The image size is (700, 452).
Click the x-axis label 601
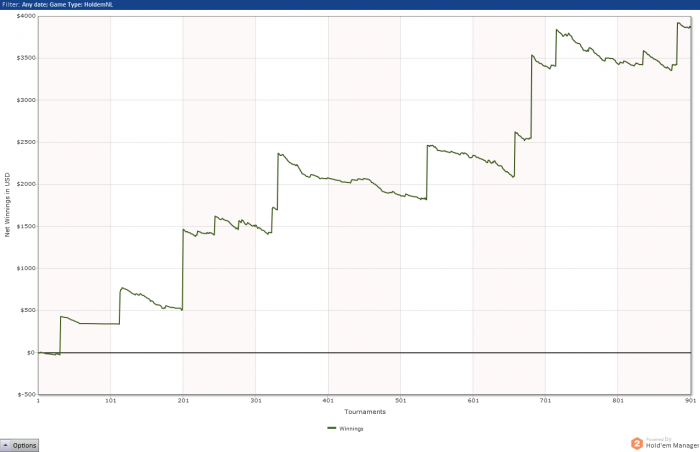pyautogui.click(x=473, y=401)
